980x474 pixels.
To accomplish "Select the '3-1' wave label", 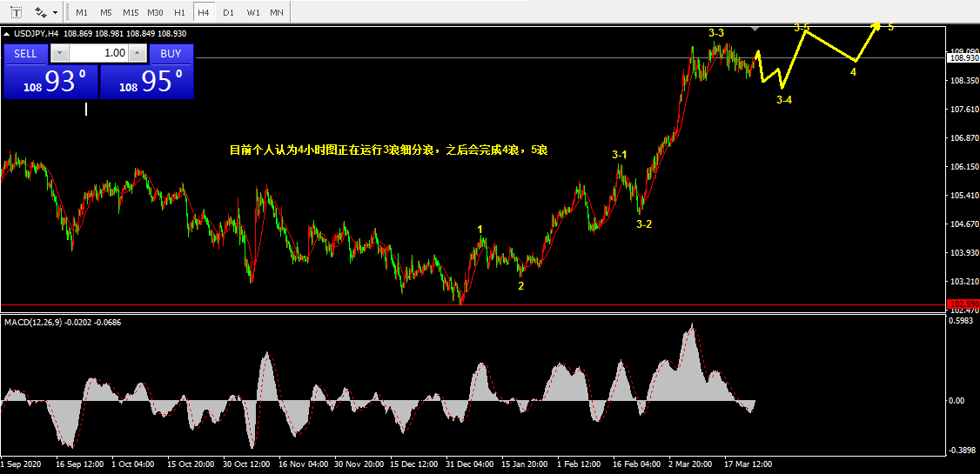I will (x=620, y=154).
